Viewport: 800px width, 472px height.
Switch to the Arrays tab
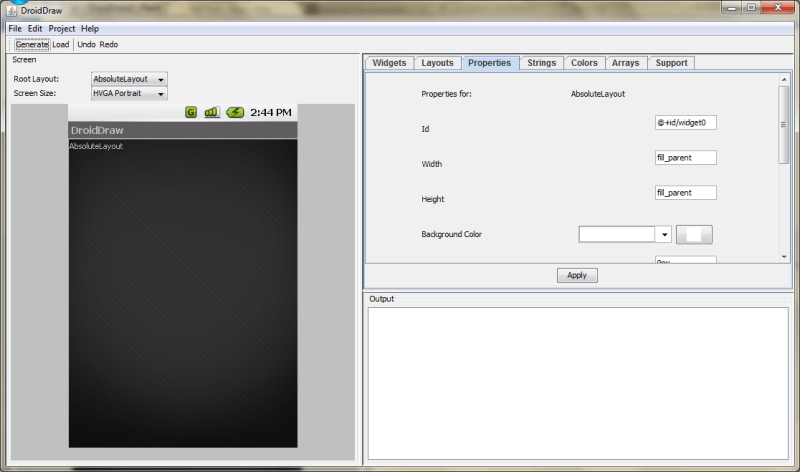[x=626, y=63]
